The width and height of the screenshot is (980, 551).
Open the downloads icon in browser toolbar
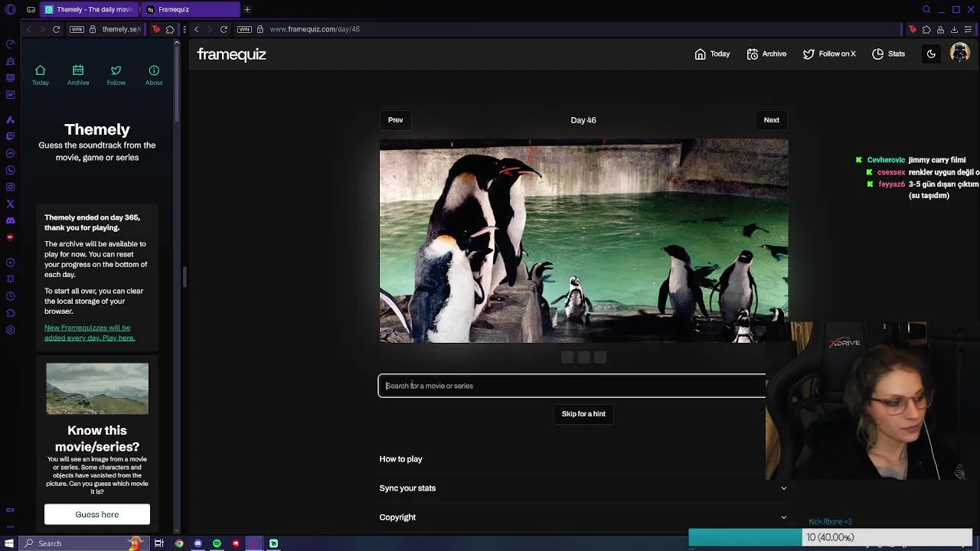point(954,29)
